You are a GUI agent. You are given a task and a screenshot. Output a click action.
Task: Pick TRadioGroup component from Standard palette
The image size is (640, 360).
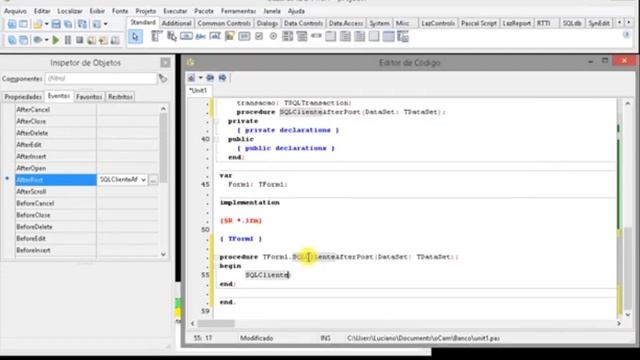pos(345,37)
